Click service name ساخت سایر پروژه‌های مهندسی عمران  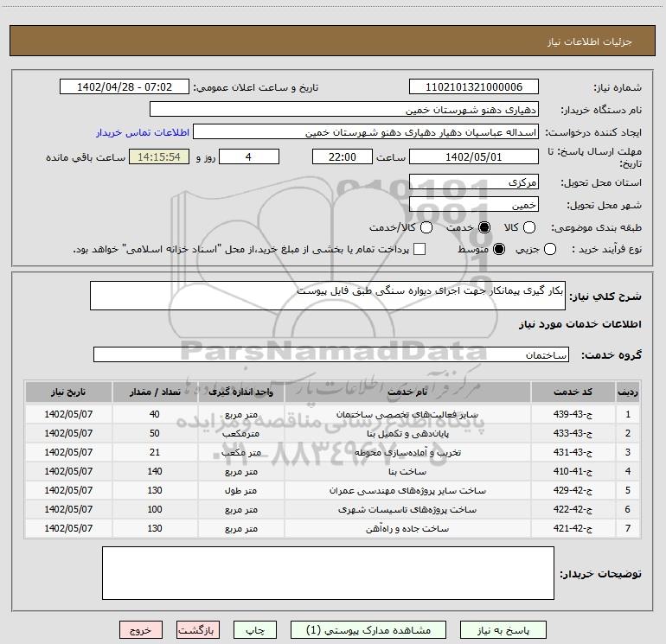coord(407,491)
